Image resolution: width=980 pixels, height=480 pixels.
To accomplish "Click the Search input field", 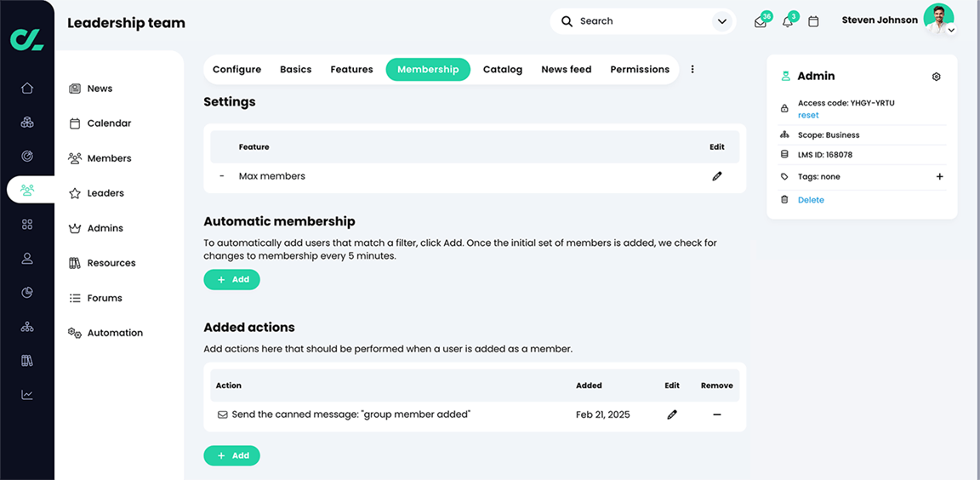I will pos(638,21).
